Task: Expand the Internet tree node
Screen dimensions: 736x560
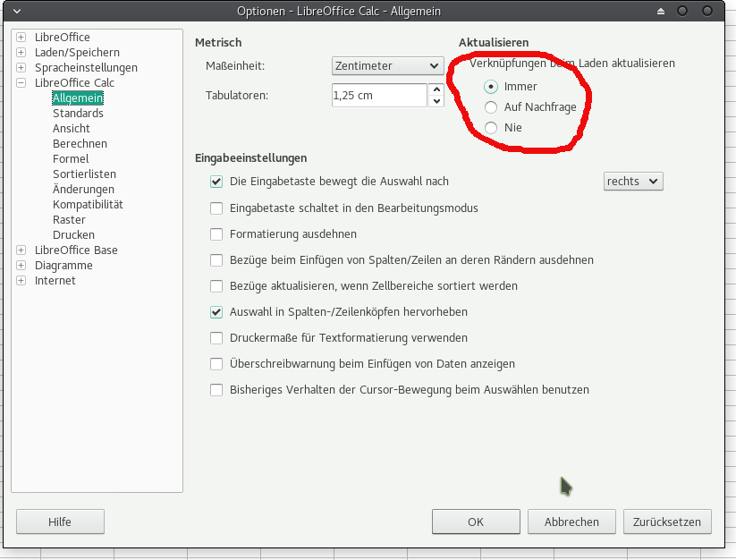Action: [x=21, y=281]
